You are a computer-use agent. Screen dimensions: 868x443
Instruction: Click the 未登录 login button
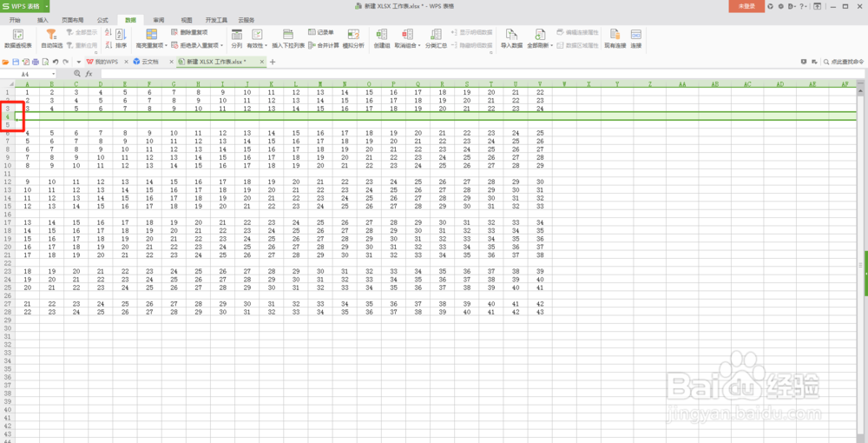click(x=746, y=6)
